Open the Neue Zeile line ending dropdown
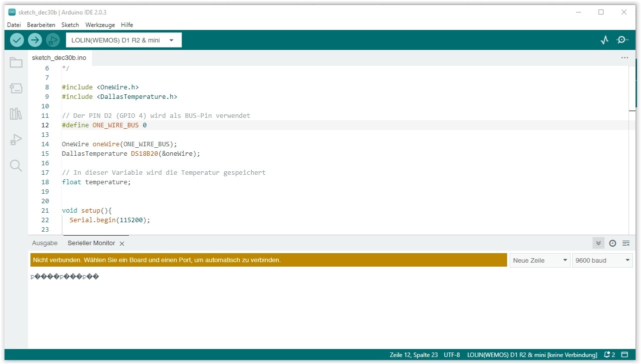This screenshot has width=641, height=364. pyautogui.click(x=540, y=260)
